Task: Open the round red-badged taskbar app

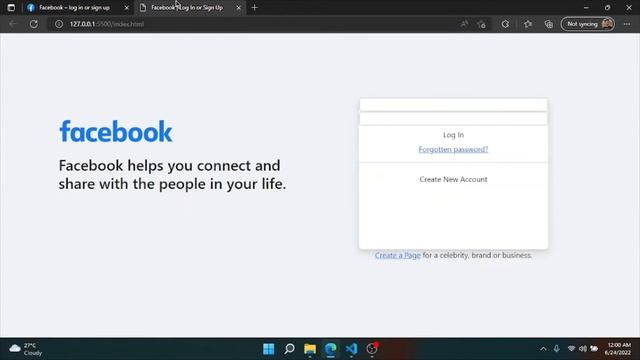Action: 372,349
